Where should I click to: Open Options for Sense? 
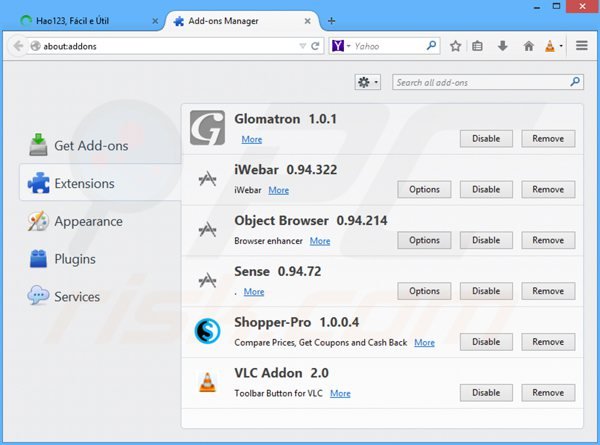point(424,291)
